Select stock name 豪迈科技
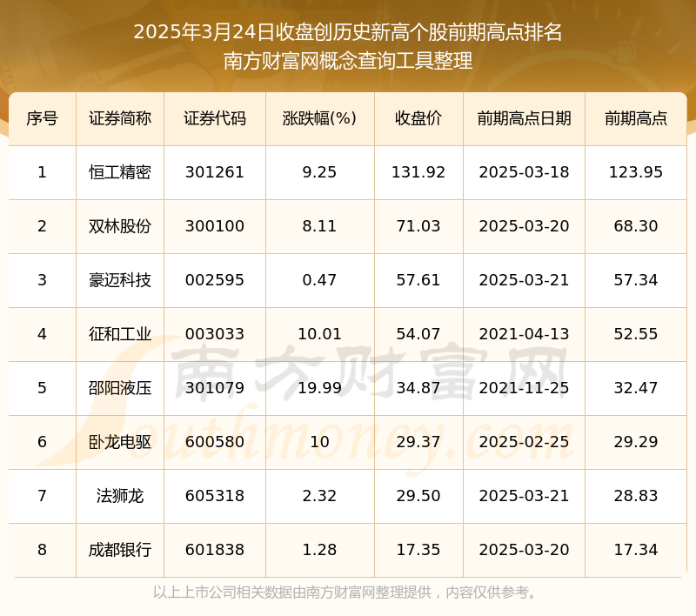The width and height of the screenshot is (696, 616). click(120, 280)
